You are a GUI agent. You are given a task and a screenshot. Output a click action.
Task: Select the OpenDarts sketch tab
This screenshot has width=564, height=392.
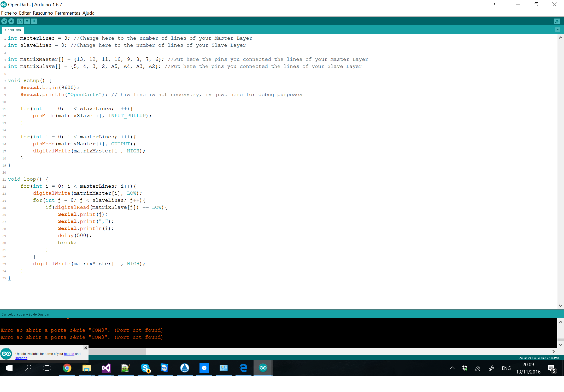[13, 30]
